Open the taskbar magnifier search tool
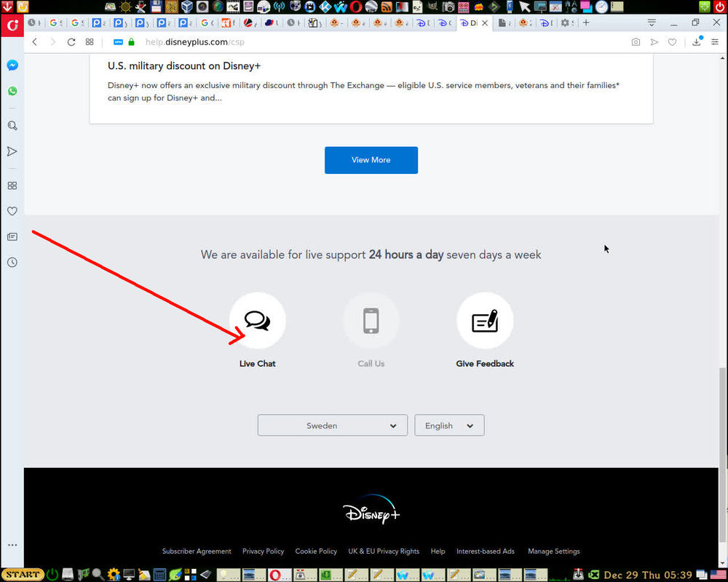 (98, 575)
